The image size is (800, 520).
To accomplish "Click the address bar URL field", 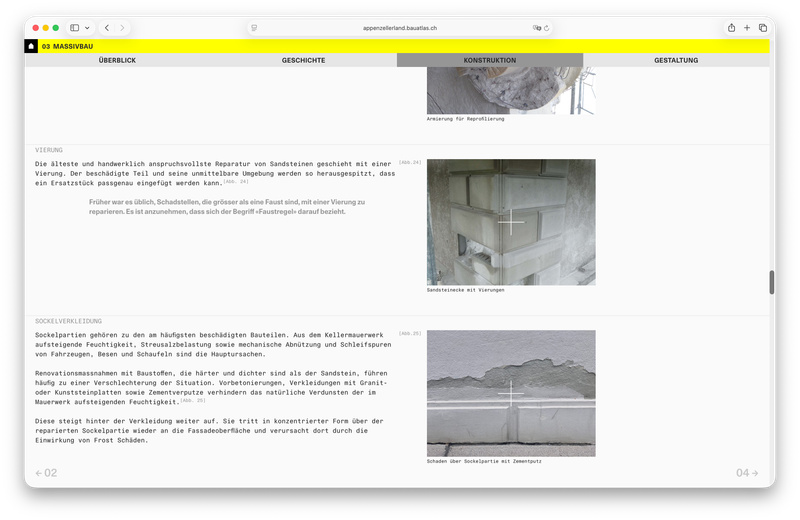I will tap(398, 28).
